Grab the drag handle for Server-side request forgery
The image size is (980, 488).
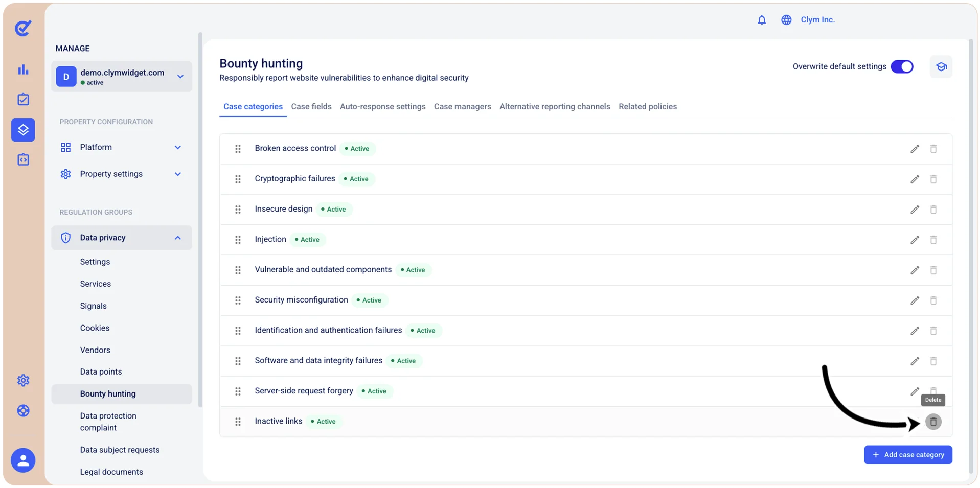pos(238,391)
